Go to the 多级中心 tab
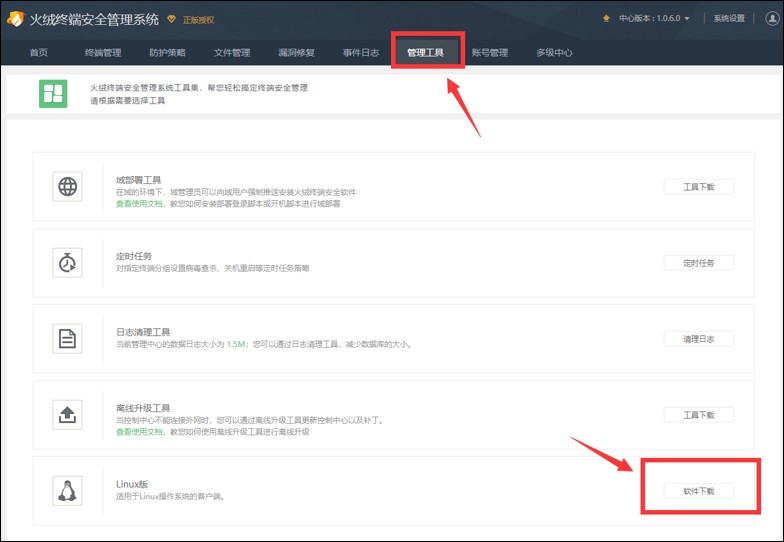Image resolution: width=784 pixels, height=542 pixels. coord(554,52)
